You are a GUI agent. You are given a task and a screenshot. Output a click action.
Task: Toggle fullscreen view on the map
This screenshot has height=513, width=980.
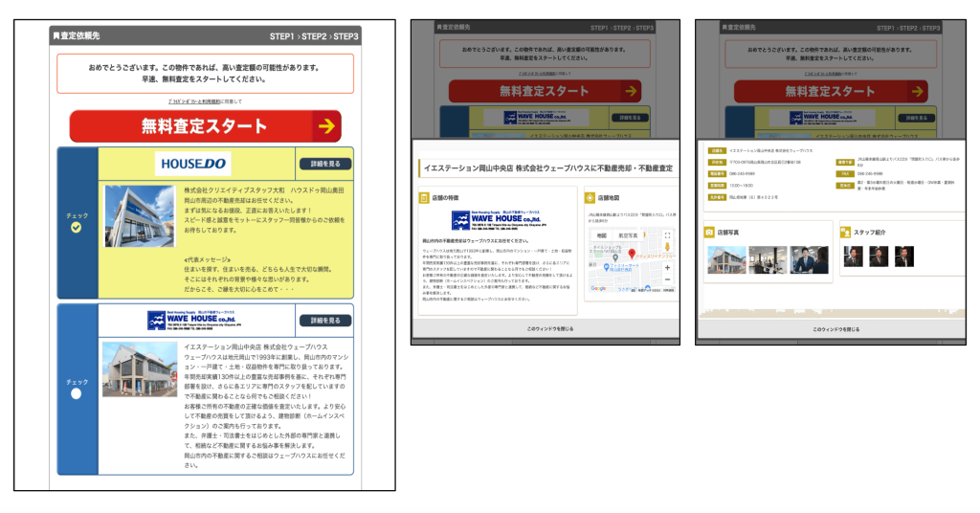click(667, 234)
